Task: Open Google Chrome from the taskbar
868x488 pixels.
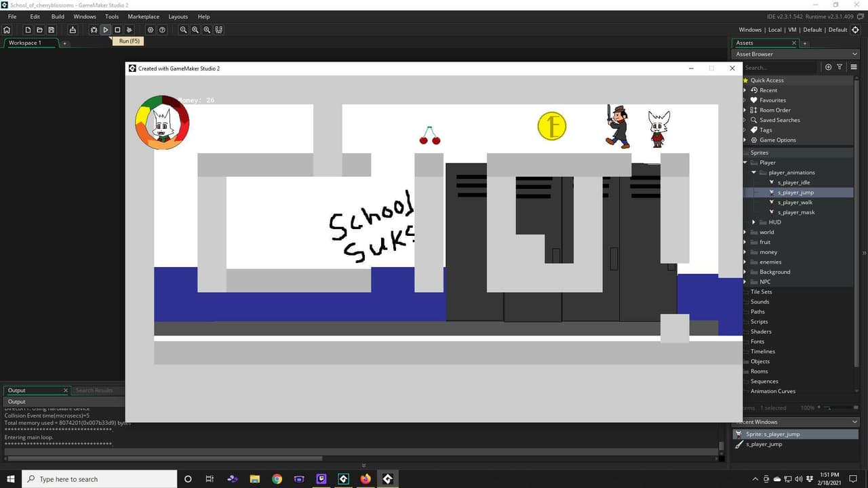Action: coord(277,479)
